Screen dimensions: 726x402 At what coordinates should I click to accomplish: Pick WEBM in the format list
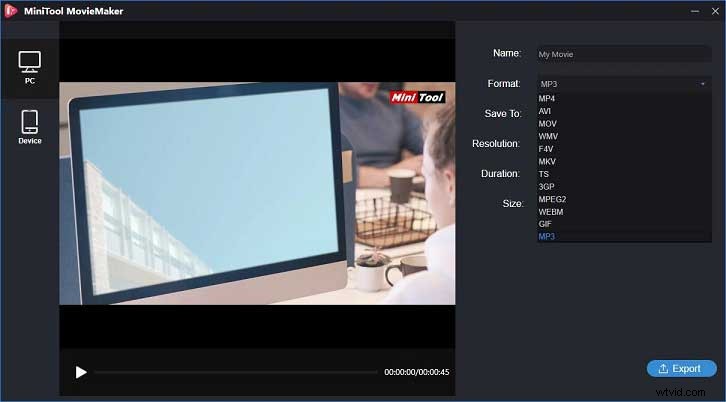click(x=624, y=212)
